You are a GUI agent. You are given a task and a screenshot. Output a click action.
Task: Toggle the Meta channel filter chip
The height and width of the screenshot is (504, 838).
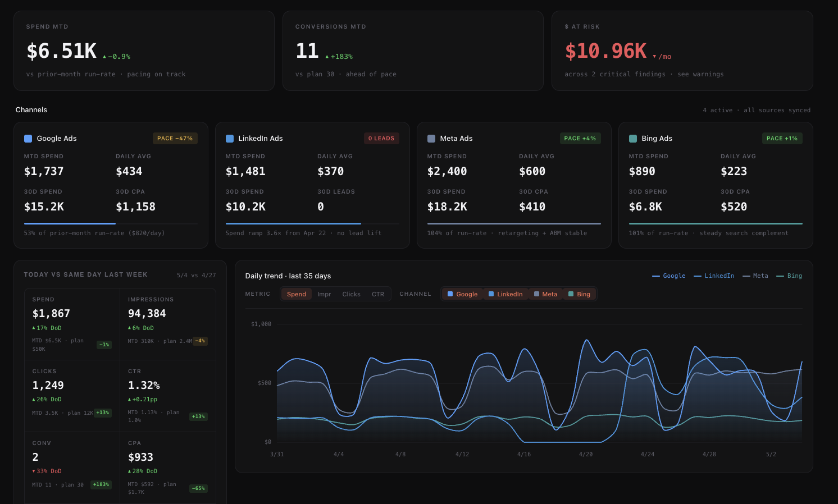coord(545,294)
